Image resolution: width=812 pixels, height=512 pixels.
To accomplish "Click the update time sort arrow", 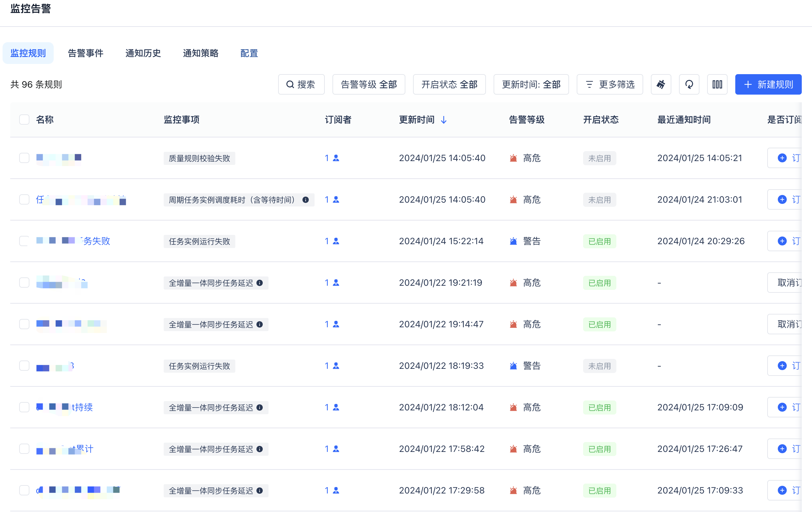I will click(444, 120).
